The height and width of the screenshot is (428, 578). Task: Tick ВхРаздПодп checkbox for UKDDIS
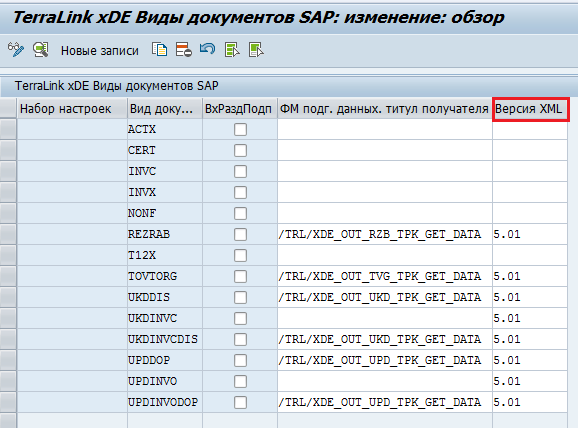(240, 297)
